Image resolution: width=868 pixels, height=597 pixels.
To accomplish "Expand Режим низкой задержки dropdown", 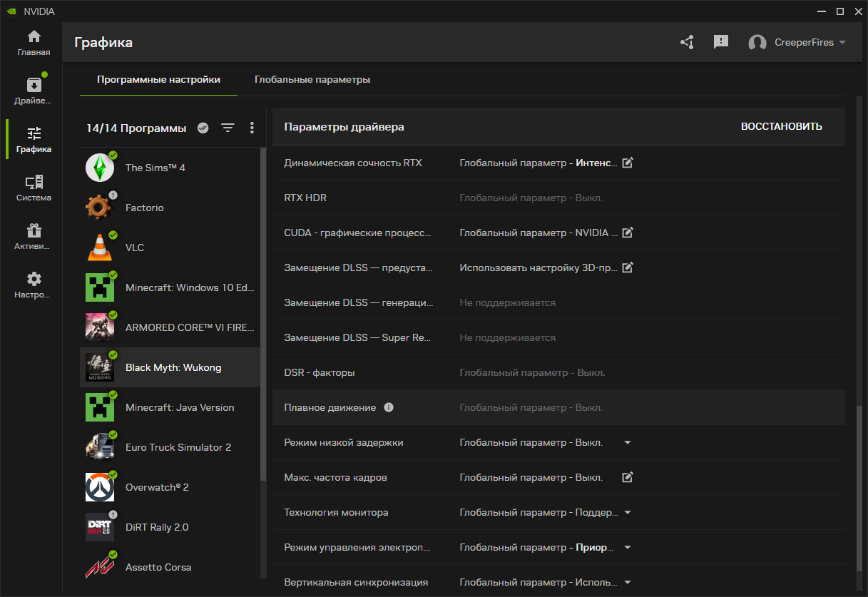I will tap(628, 442).
